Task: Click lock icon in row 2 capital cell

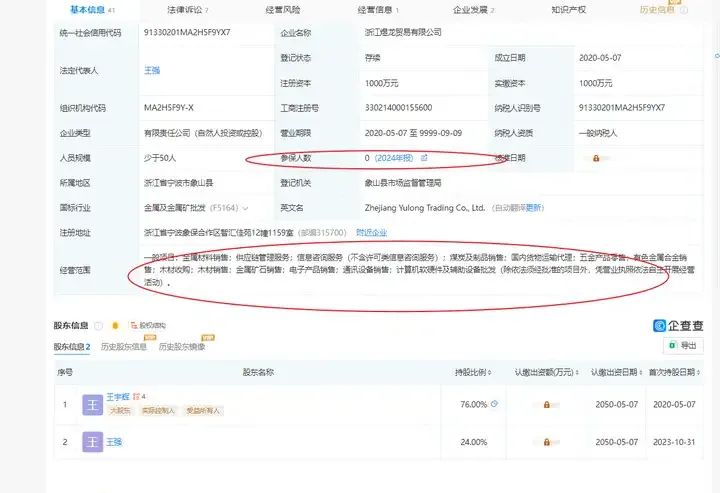Action: tap(546, 442)
